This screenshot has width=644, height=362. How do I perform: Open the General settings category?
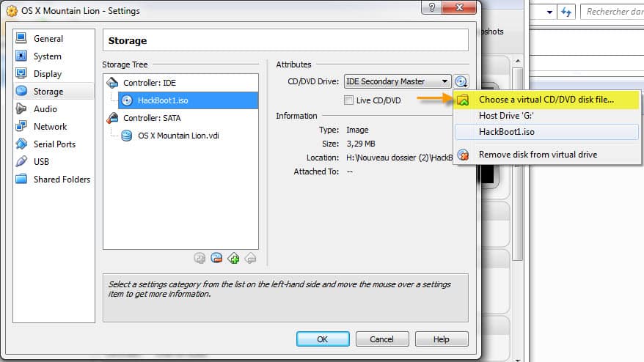[54, 39]
